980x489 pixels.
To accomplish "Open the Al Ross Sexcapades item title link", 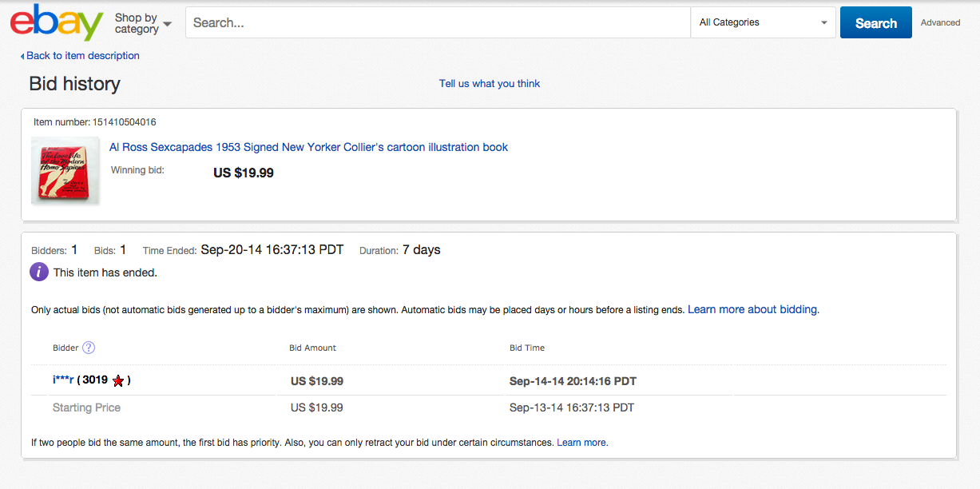I will [308, 147].
